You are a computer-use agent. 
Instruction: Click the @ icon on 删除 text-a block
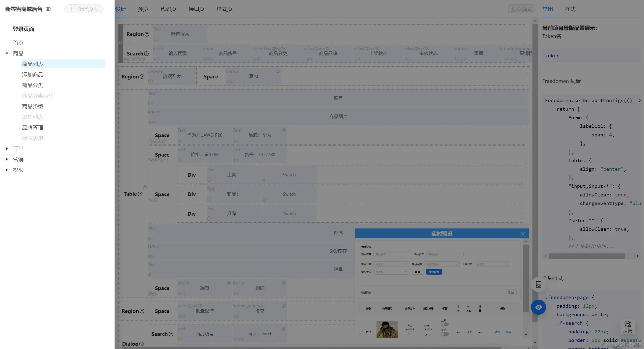click(x=284, y=283)
